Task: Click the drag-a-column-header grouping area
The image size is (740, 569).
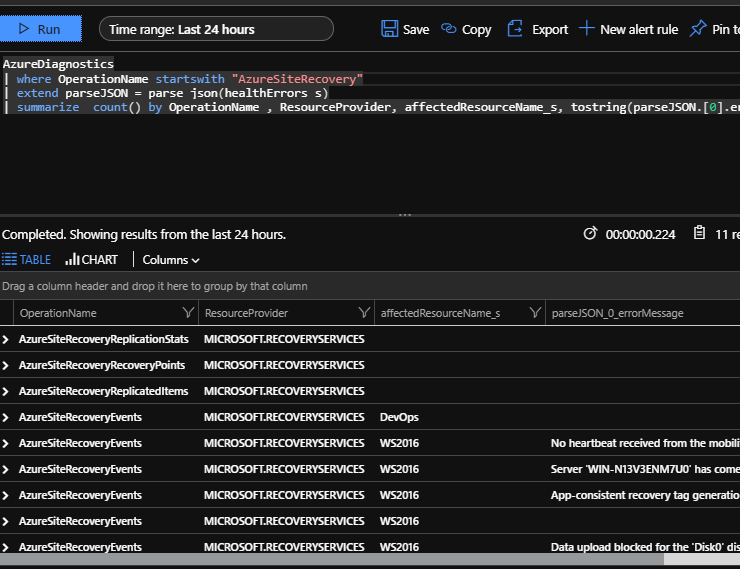Action: tap(370, 286)
